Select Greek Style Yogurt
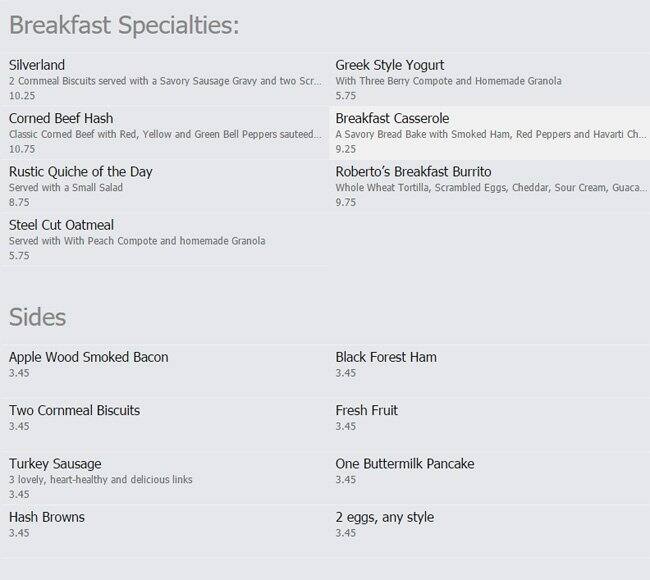 (x=390, y=65)
